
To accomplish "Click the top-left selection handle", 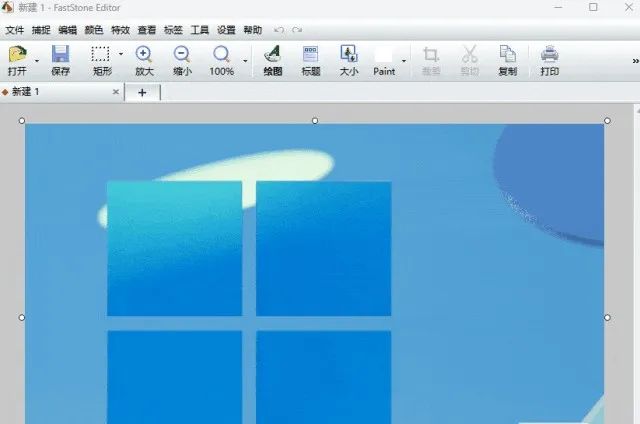I will 22,121.
